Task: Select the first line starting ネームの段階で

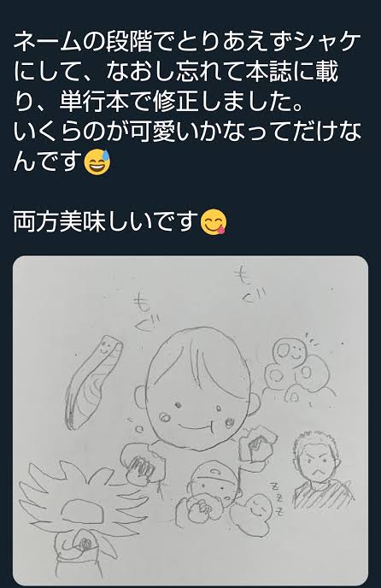Action: pos(187,43)
